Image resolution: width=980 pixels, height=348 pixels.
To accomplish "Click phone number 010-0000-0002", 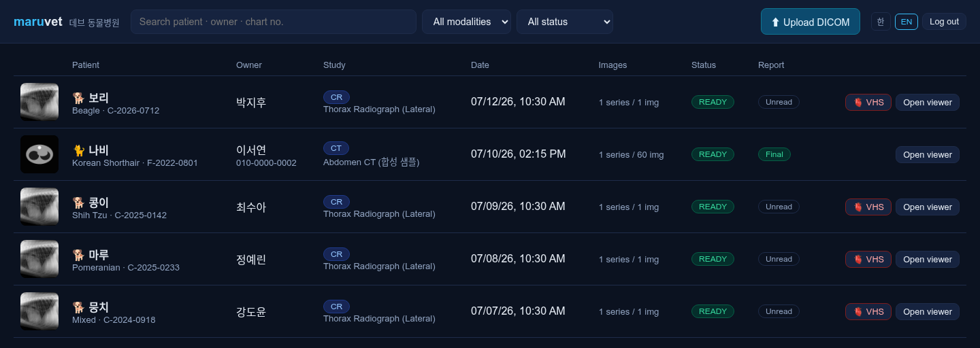I will [266, 163].
